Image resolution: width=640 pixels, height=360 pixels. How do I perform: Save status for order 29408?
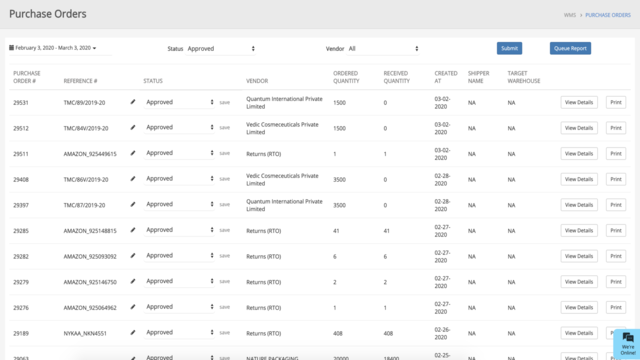[x=224, y=179]
